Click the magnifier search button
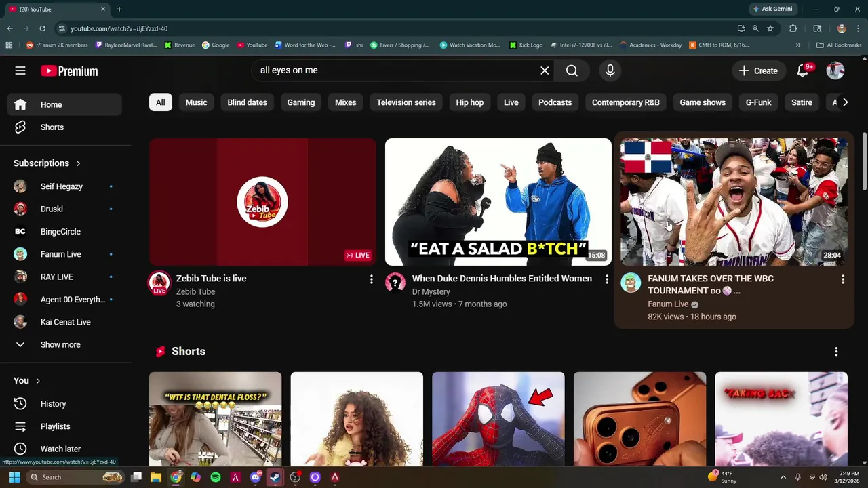 (x=572, y=70)
